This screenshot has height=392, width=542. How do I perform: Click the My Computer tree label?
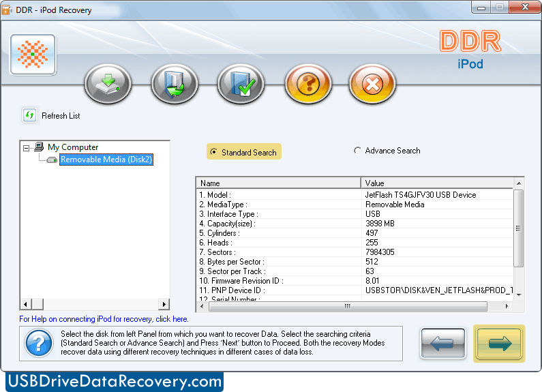pyautogui.click(x=73, y=147)
